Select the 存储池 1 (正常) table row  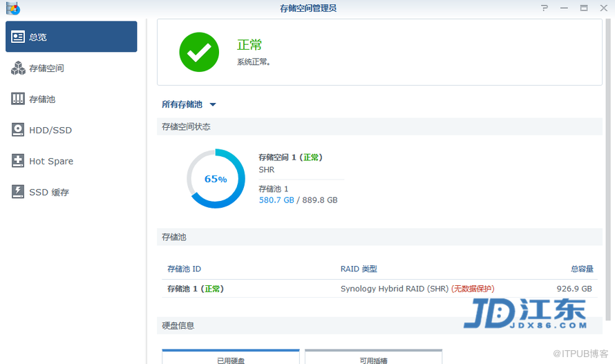(379, 289)
